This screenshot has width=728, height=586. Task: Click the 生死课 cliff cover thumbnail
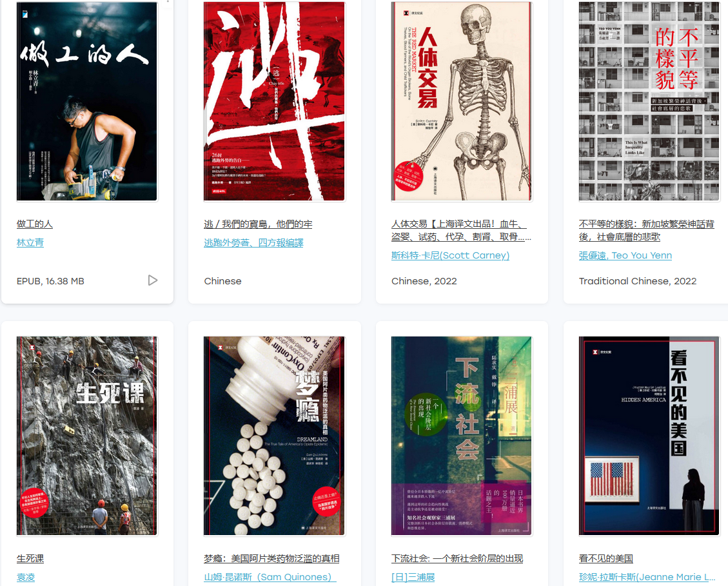(87, 436)
